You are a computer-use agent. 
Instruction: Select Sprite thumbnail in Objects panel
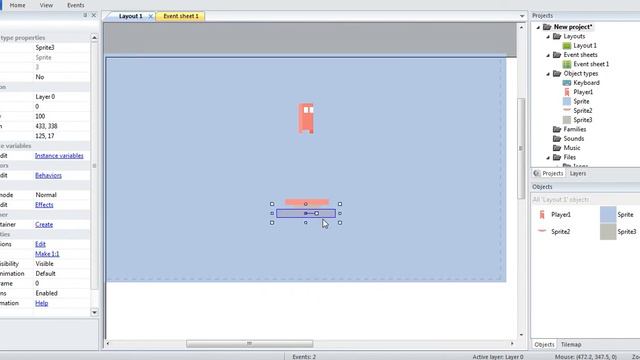point(608,215)
